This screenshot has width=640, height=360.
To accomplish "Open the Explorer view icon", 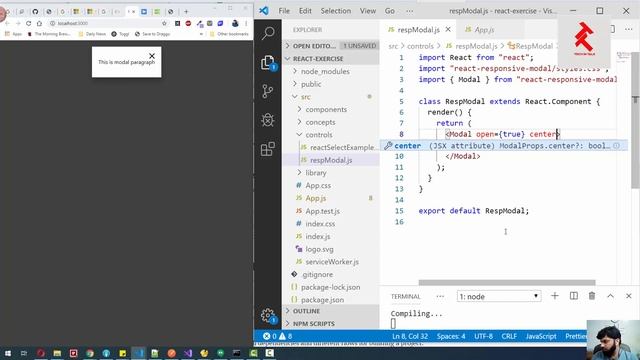I will 268,63.
